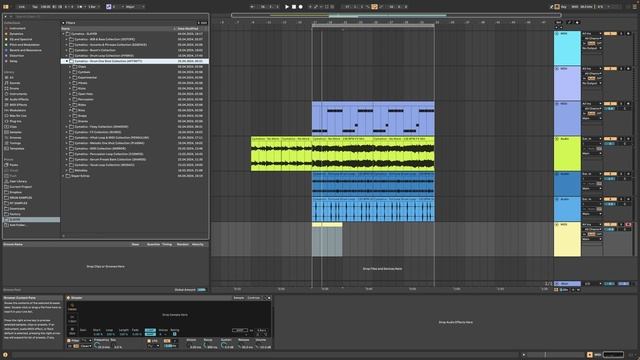The image size is (640, 360).
Task: Open Current Project under Places
Action: pyautogui.click(x=20, y=187)
